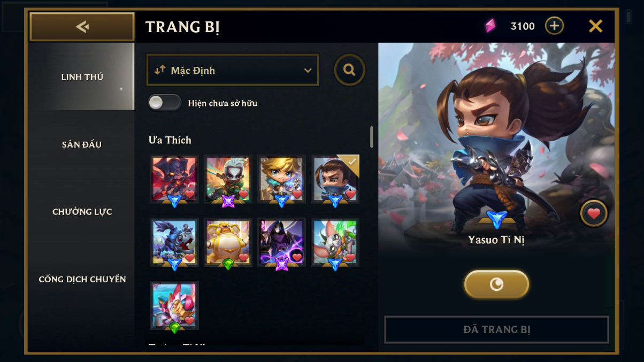
Task: Close the Trang Bị panel
Action: (x=595, y=26)
